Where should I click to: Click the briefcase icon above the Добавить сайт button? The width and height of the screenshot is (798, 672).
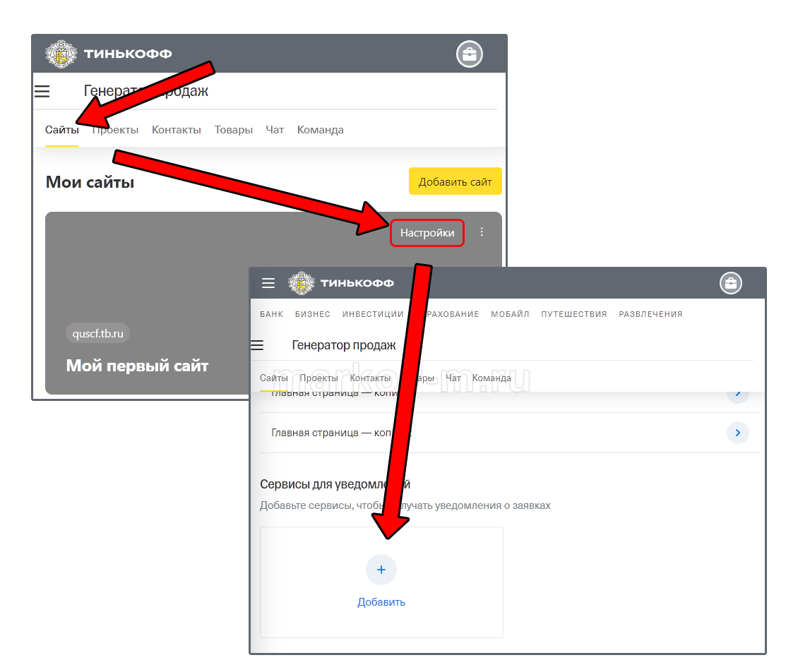[x=469, y=54]
